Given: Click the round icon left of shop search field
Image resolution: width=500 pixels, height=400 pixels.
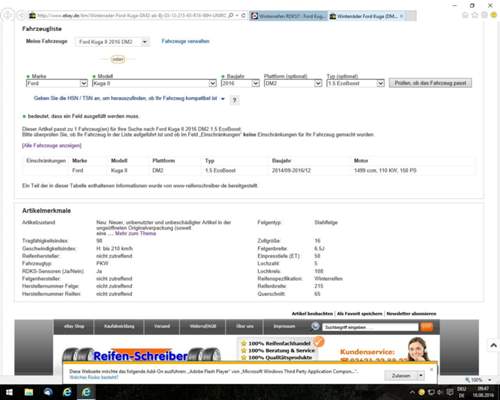Looking at the screenshot, I should [315, 326].
